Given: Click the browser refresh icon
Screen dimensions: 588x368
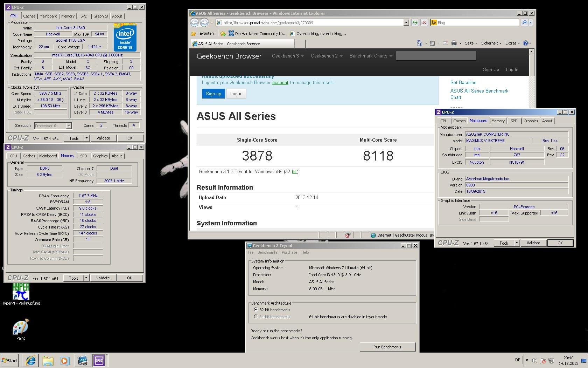Looking at the screenshot, I should [x=415, y=22].
